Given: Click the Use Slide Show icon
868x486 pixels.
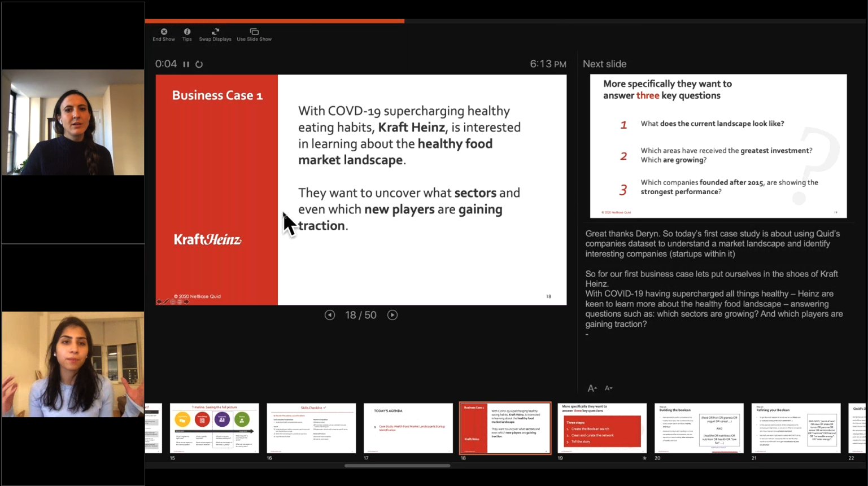Looking at the screenshot, I should click(254, 32).
